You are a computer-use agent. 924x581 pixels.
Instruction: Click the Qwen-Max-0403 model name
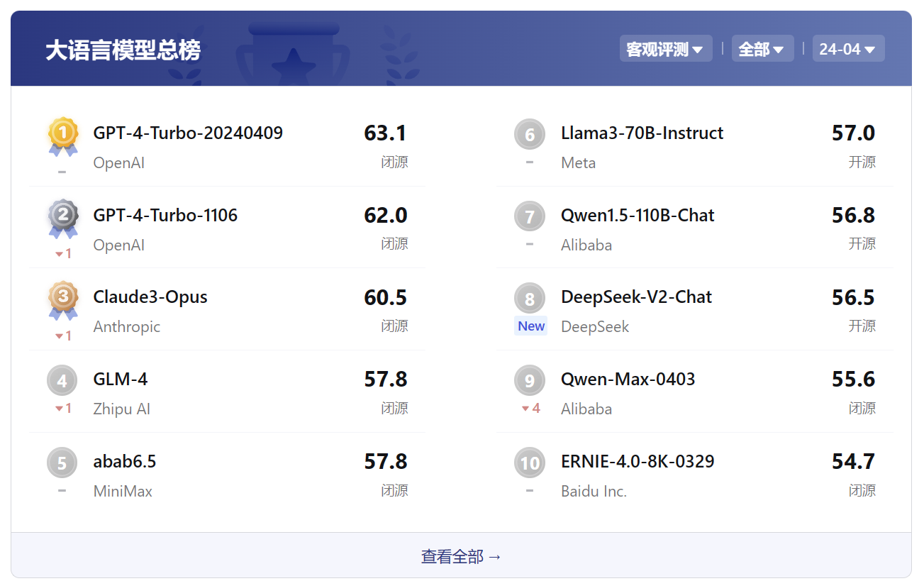pos(628,380)
